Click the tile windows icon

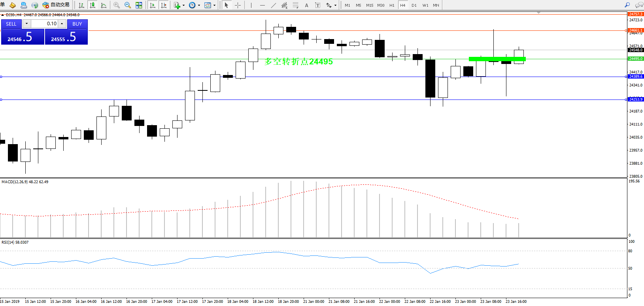[x=139, y=5]
